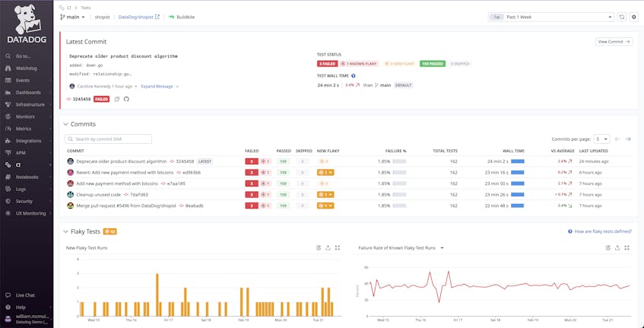Open Dashboards in the sidebar
The height and width of the screenshot is (328, 644).
[28, 93]
